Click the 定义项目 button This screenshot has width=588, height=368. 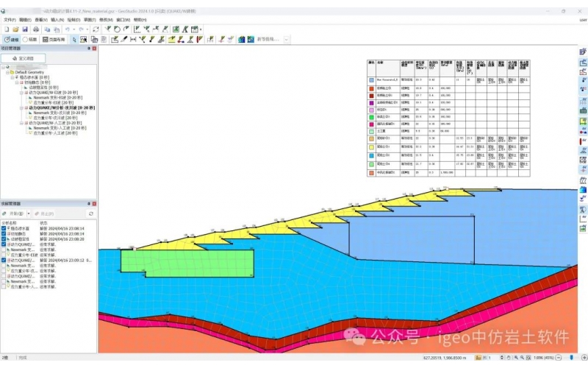tap(24, 58)
